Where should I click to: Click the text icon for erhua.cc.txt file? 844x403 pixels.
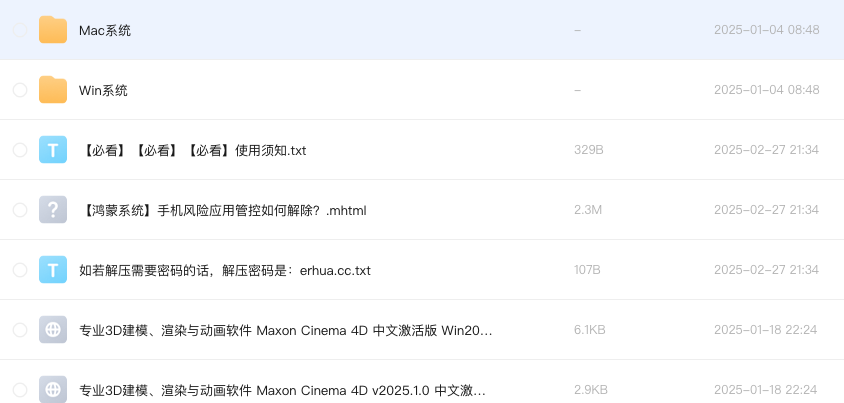point(53,270)
